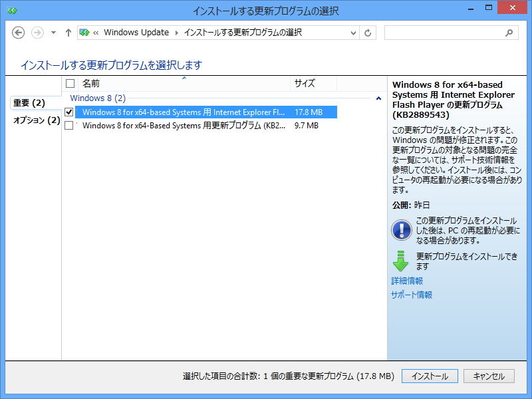Collapse the Windows 8 (2) update group
This screenshot has width=532, height=399.
point(377,98)
